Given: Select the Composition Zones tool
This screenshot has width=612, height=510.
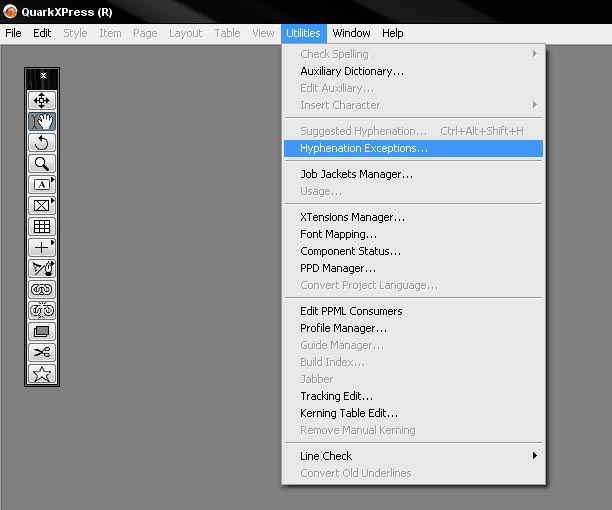Looking at the screenshot, I should point(42,332).
